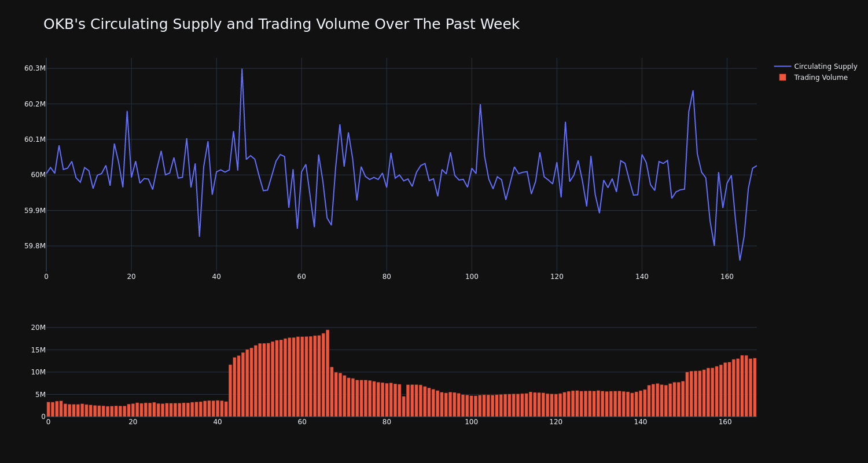Click the x-axis label 100 on supply chart
The width and height of the screenshot is (868, 463).
[472, 277]
